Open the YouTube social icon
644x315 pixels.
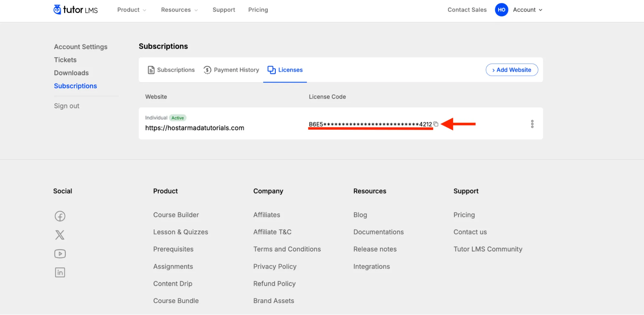[60, 254]
